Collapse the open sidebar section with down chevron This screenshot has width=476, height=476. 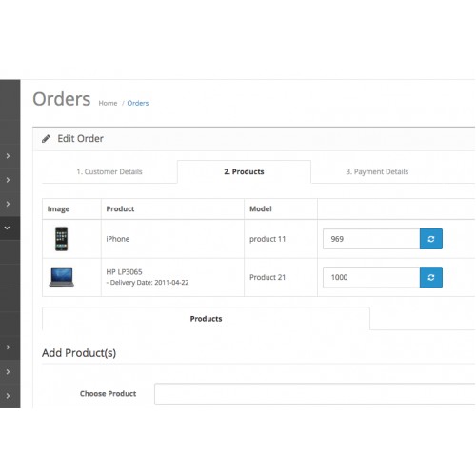(7, 228)
